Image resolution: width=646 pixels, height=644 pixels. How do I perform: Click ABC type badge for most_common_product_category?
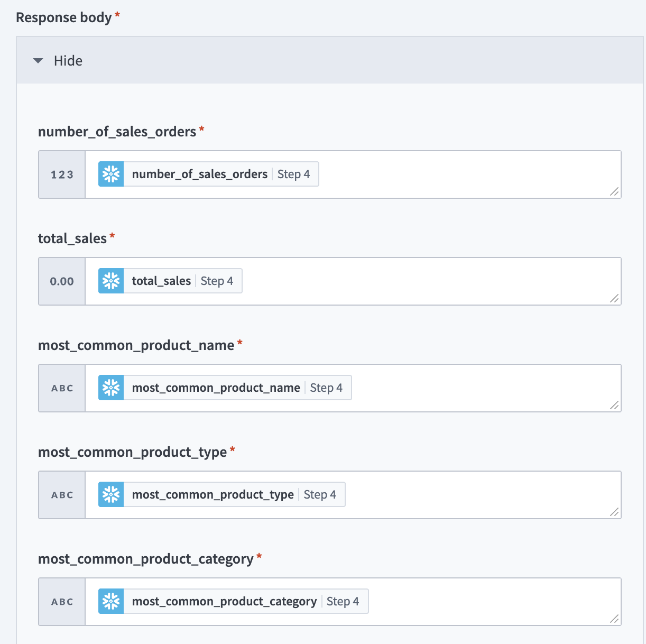point(62,602)
